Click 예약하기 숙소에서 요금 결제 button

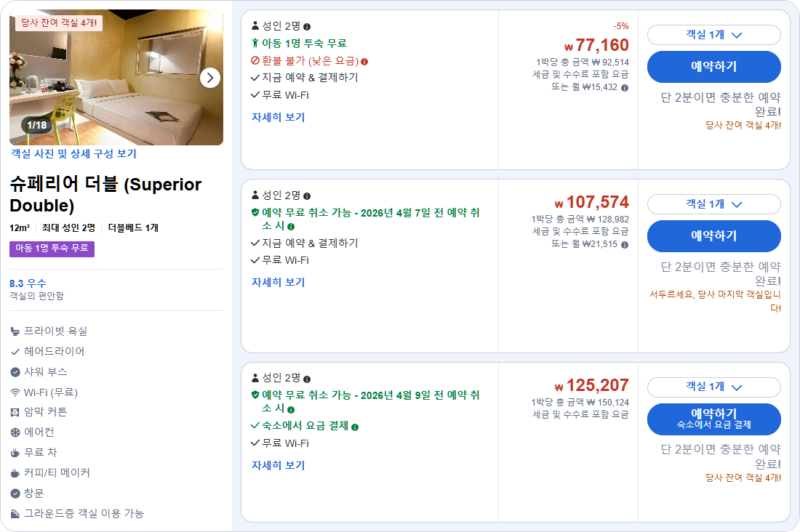pyautogui.click(x=713, y=419)
